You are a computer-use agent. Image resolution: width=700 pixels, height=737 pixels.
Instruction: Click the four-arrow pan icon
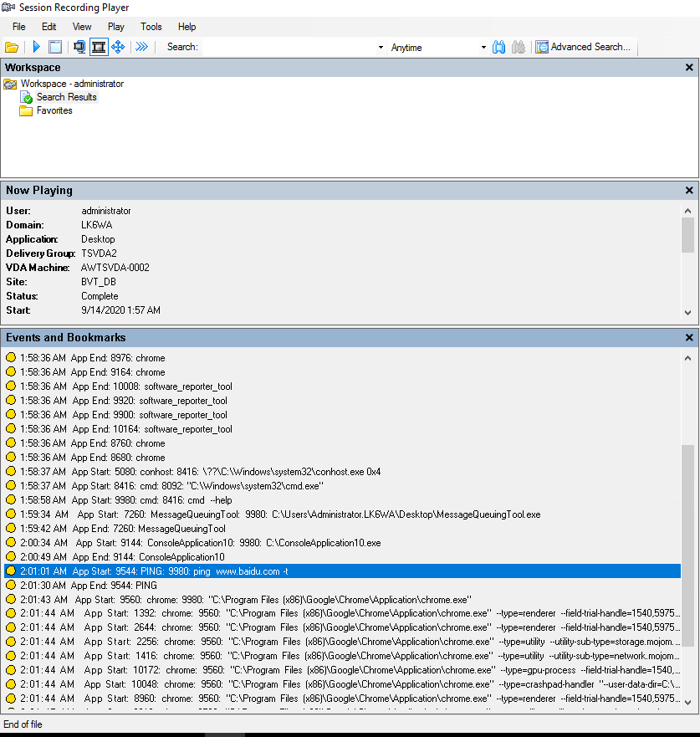(118, 47)
